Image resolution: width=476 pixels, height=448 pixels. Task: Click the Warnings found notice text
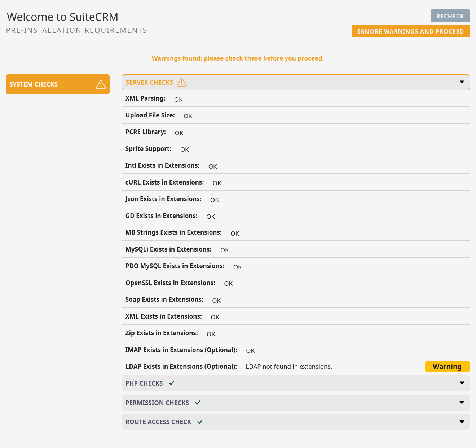tap(238, 58)
